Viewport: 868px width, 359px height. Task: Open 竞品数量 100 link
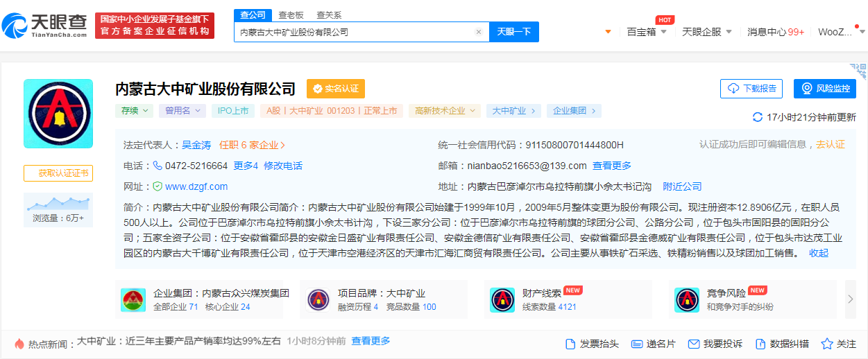(411, 307)
